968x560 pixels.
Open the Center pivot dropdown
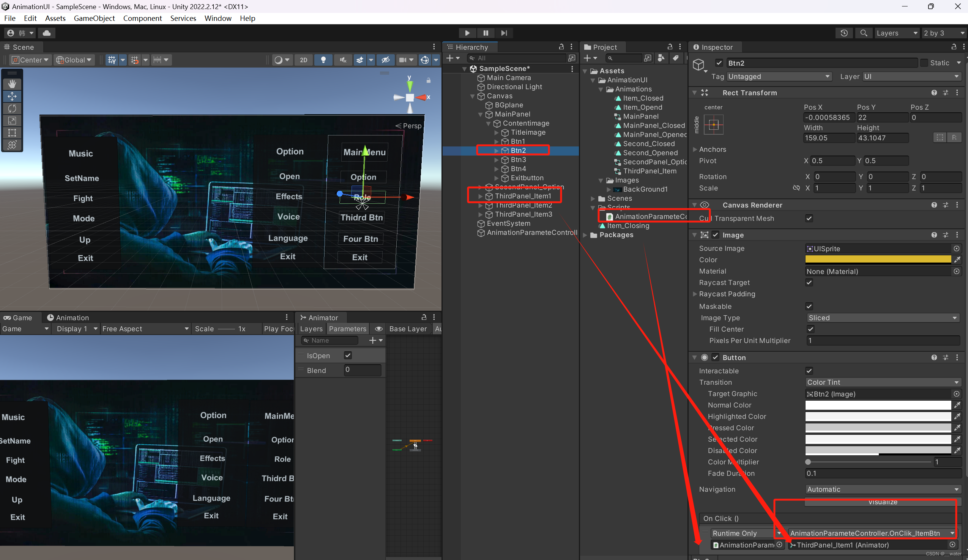(x=30, y=60)
